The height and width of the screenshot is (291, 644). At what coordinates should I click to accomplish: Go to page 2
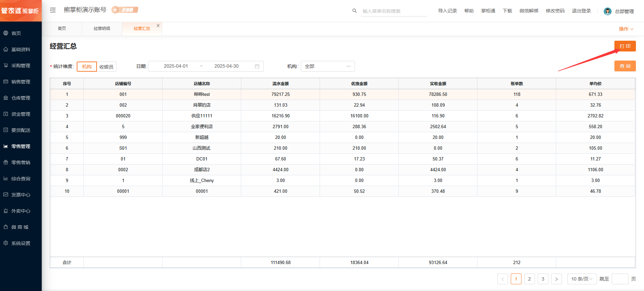530,279
